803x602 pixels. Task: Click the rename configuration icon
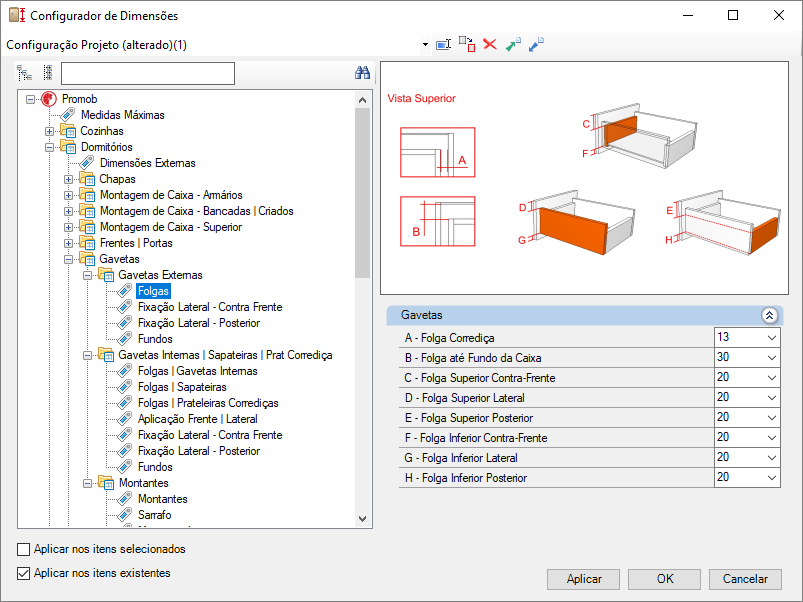(x=443, y=45)
